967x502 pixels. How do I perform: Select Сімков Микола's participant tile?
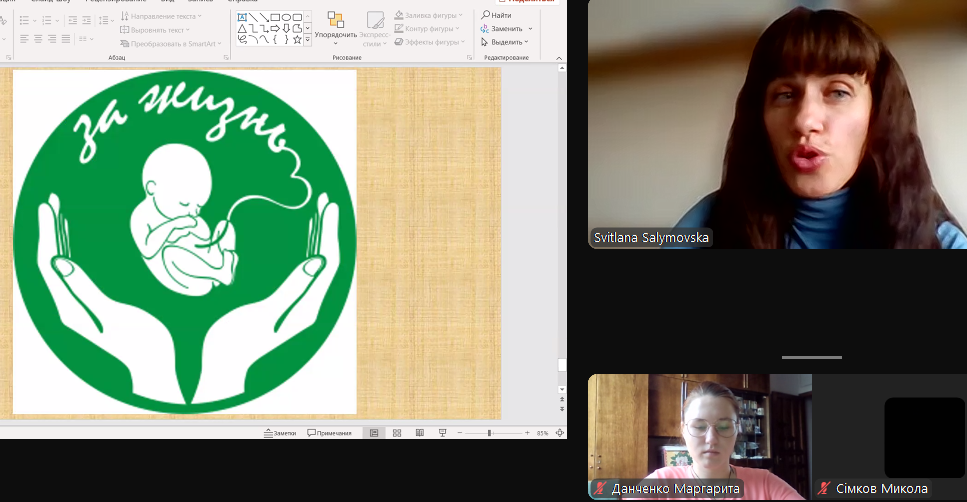(x=889, y=437)
